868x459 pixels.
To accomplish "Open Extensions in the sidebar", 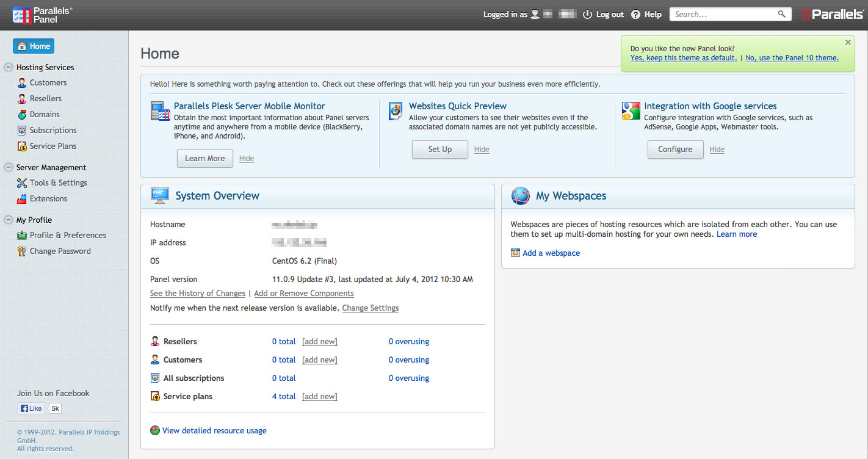I will click(x=48, y=199).
